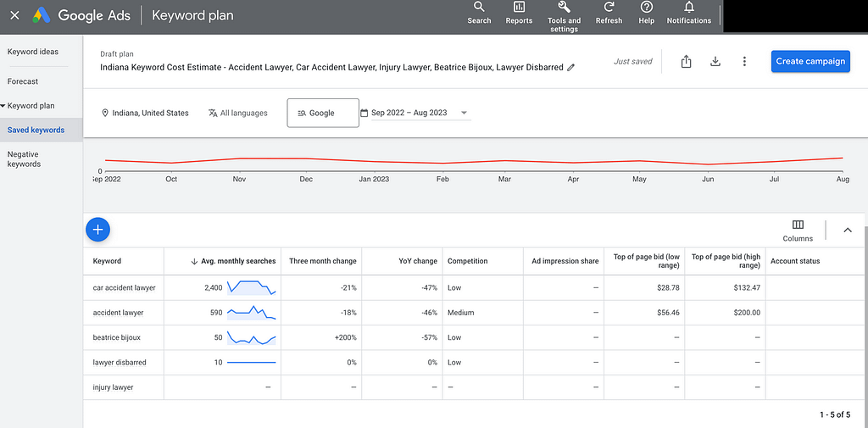Click Medium competition value
This screenshot has height=428, width=868.
460,313
